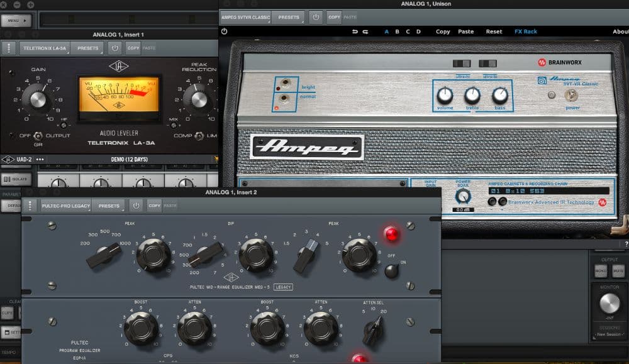Toggle Brainworx plugin power icon below Ampeg toolbar
The height and width of the screenshot is (364, 629).
pos(225,31)
